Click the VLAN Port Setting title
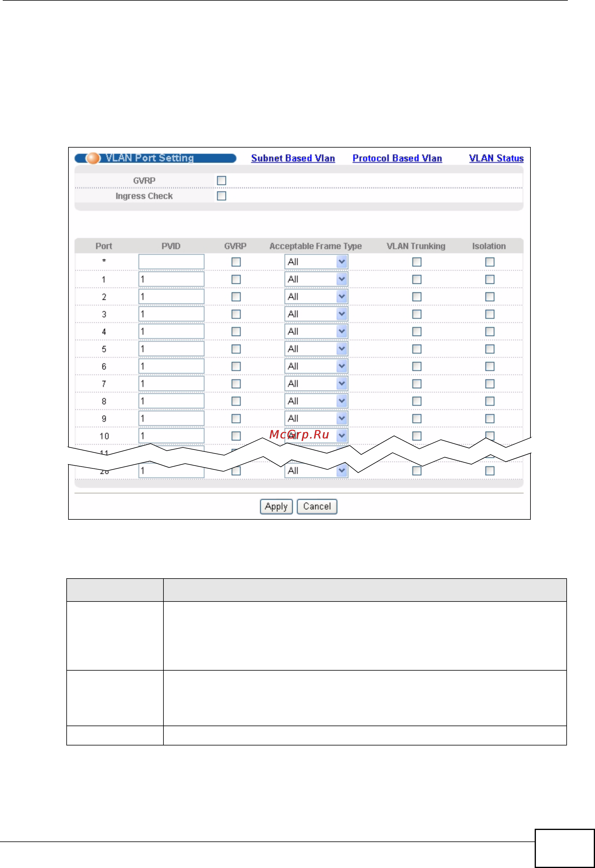 150,158
